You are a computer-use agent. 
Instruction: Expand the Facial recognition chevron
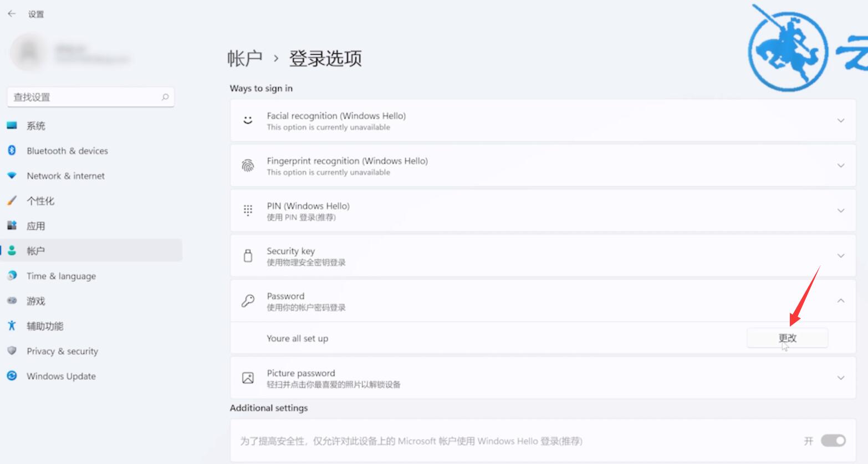[841, 120]
